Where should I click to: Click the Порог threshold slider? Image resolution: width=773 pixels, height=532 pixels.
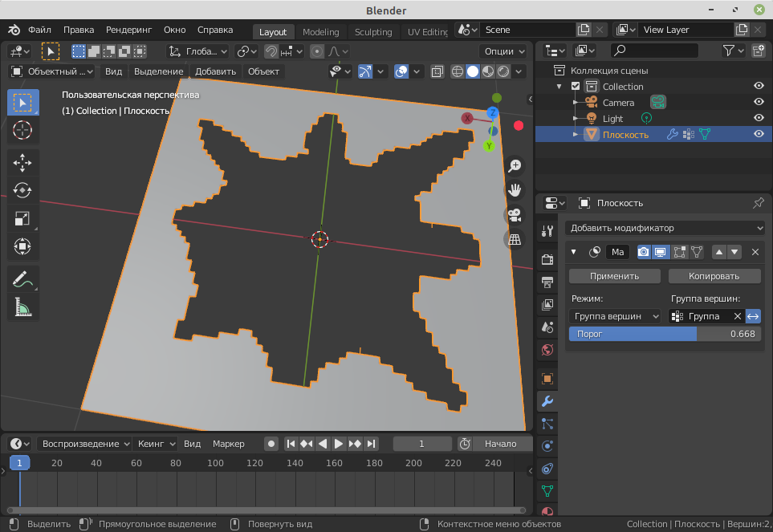coord(665,334)
